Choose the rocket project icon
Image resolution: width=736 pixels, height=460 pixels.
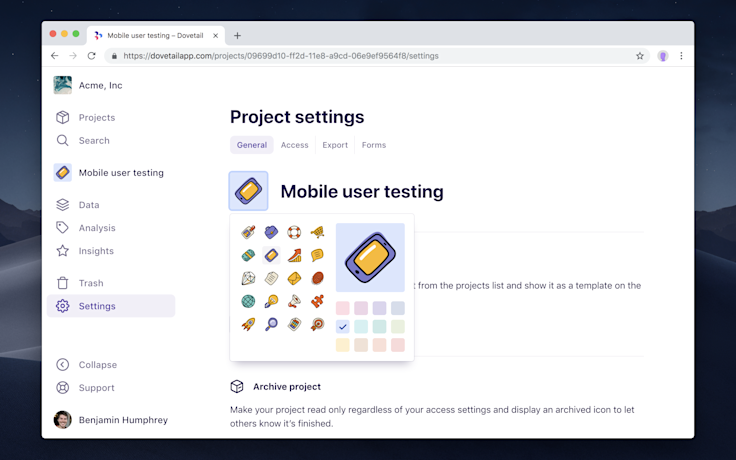(248, 324)
